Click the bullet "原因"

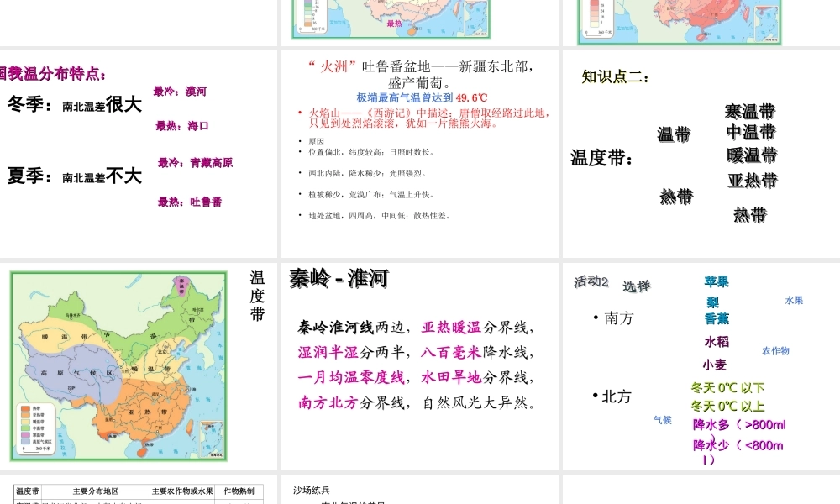[316, 141]
